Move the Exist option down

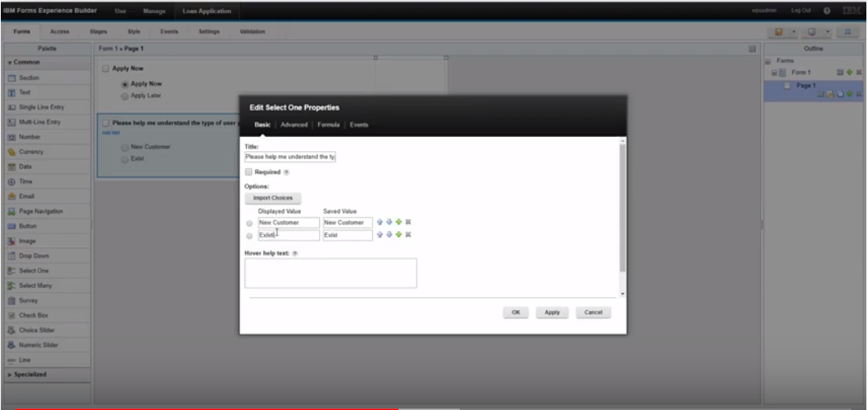point(389,235)
